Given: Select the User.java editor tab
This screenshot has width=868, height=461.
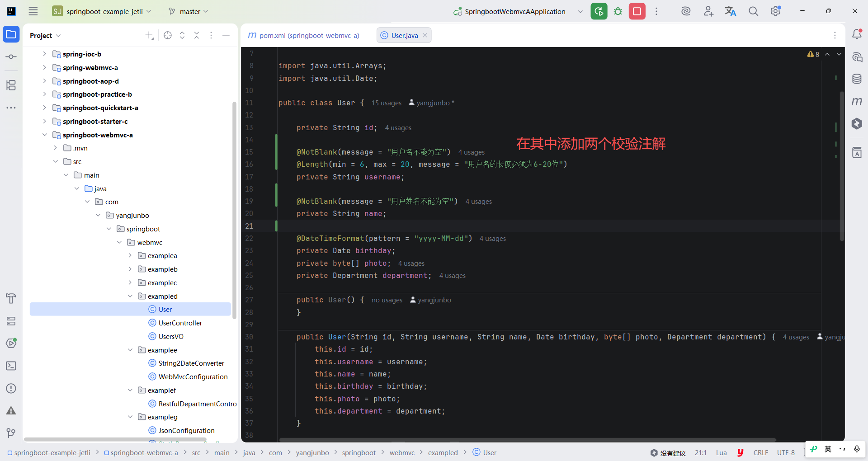Looking at the screenshot, I should [x=404, y=35].
